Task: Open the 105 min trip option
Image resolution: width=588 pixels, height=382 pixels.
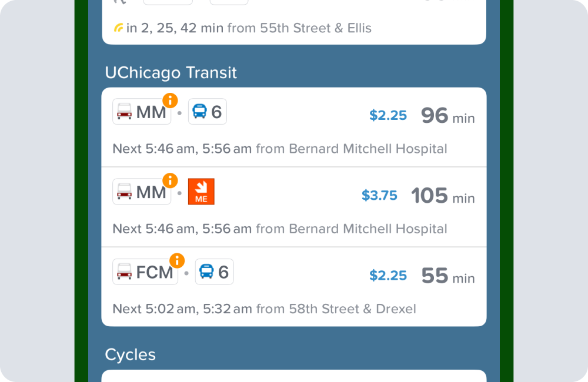Action: [294, 207]
